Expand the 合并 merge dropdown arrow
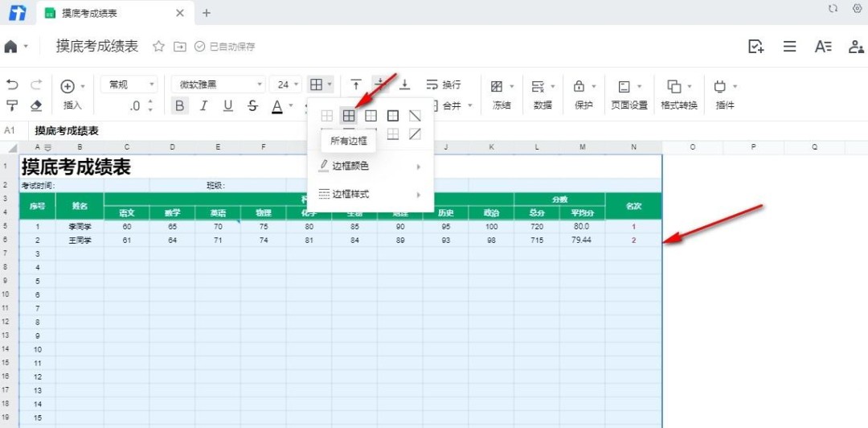 tap(470, 105)
